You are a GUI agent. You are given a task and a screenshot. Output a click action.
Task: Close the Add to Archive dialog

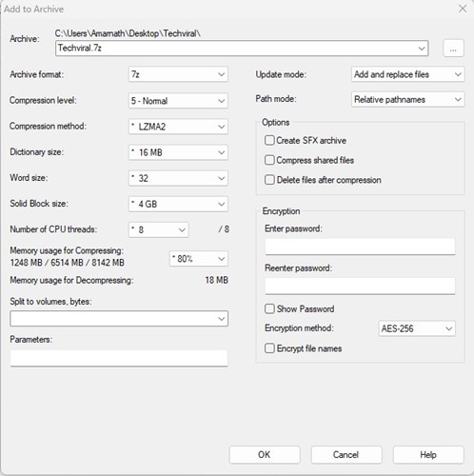[x=463, y=9]
